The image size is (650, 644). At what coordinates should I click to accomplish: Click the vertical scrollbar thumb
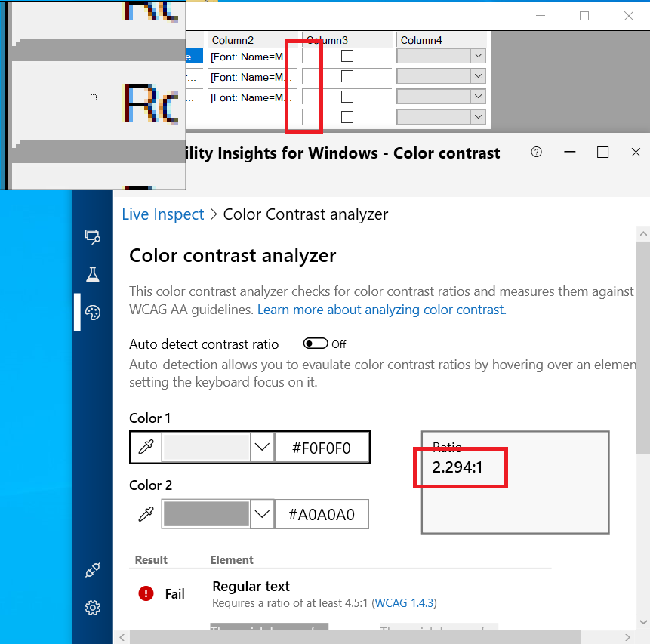tap(643, 347)
